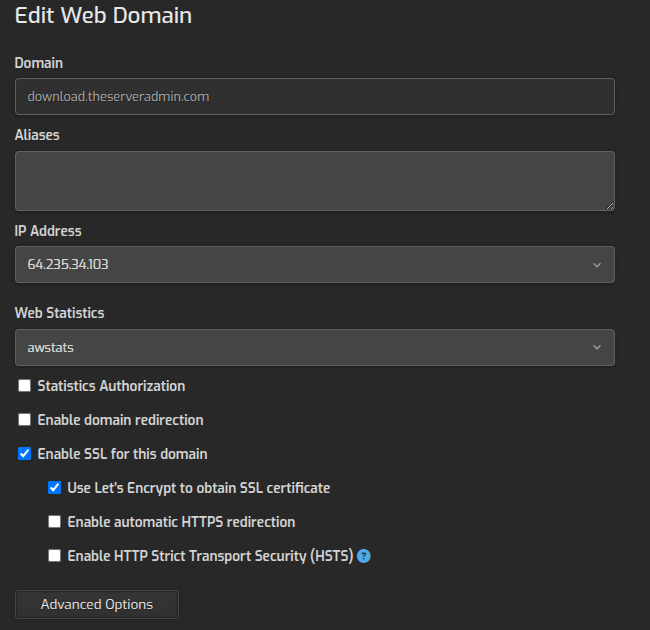The width and height of the screenshot is (650, 630).
Task: Enable automatic HTTPS redirection checkbox
Action: pos(55,522)
